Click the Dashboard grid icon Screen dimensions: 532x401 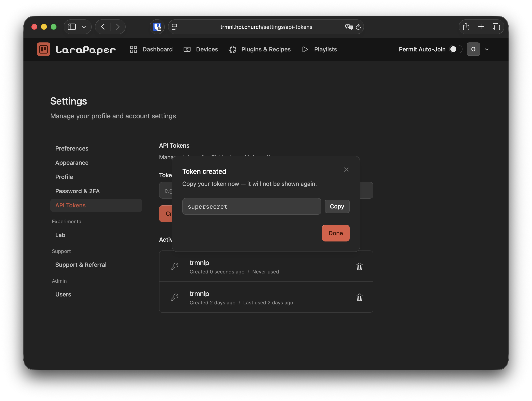pos(134,49)
